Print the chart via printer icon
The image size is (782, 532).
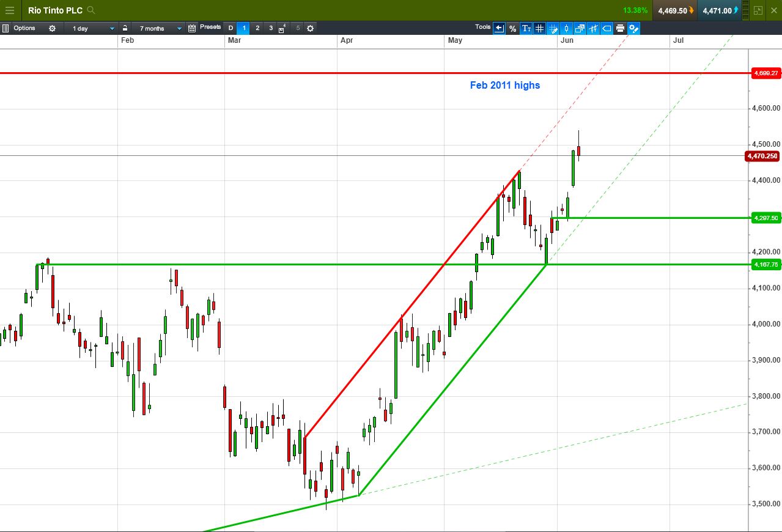pyautogui.click(x=620, y=28)
